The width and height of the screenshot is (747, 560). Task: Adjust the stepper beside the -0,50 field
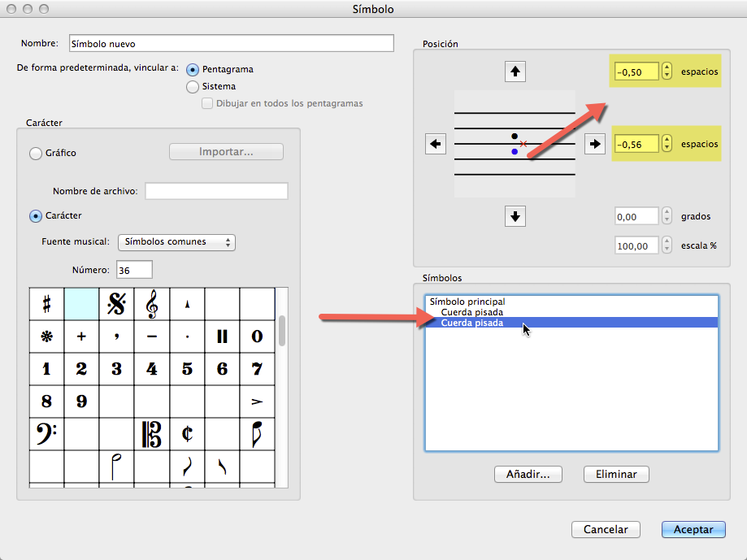click(x=667, y=72)
